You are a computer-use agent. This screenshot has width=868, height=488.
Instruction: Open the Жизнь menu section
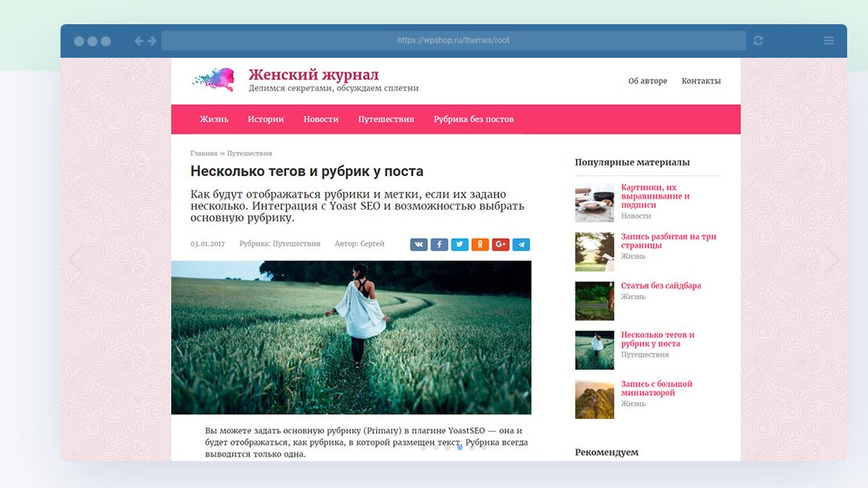214,119
